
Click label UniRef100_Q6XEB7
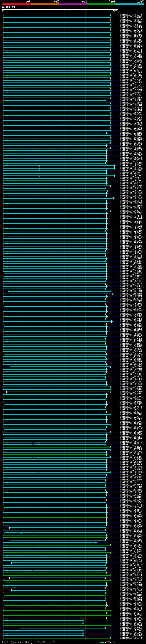click(x=131, y=366)
